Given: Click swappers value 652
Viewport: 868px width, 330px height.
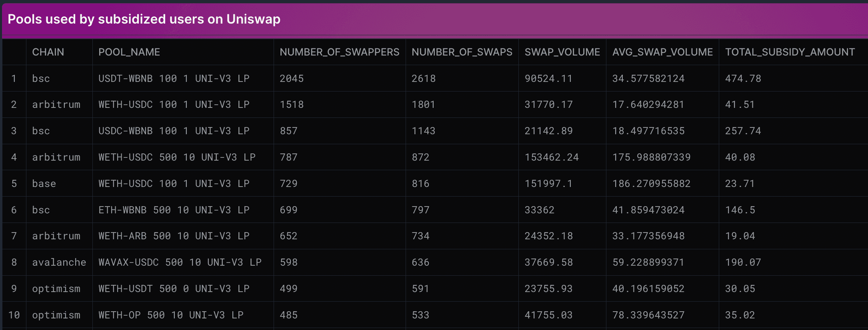Looking at the screenshot, I should [x=288, y=236].
